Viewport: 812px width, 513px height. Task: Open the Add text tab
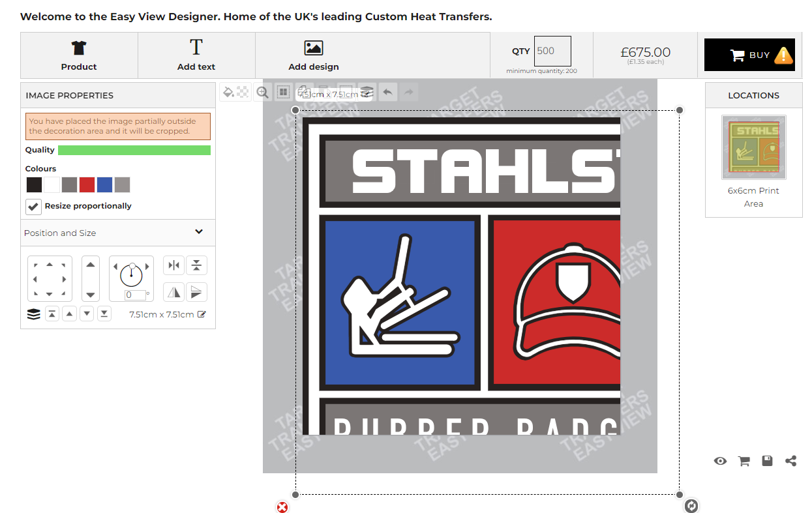coord(196,55)
